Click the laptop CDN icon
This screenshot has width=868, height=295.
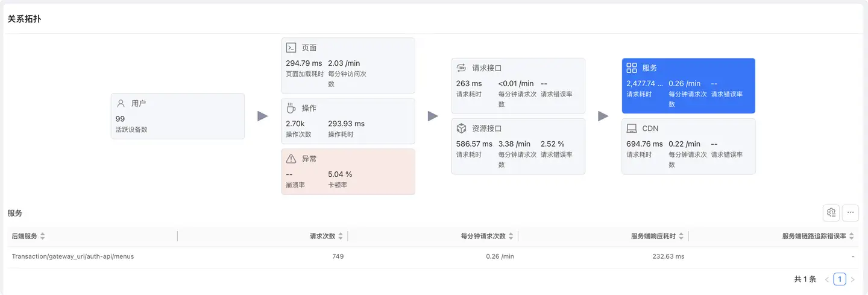(x=632, y=128)
